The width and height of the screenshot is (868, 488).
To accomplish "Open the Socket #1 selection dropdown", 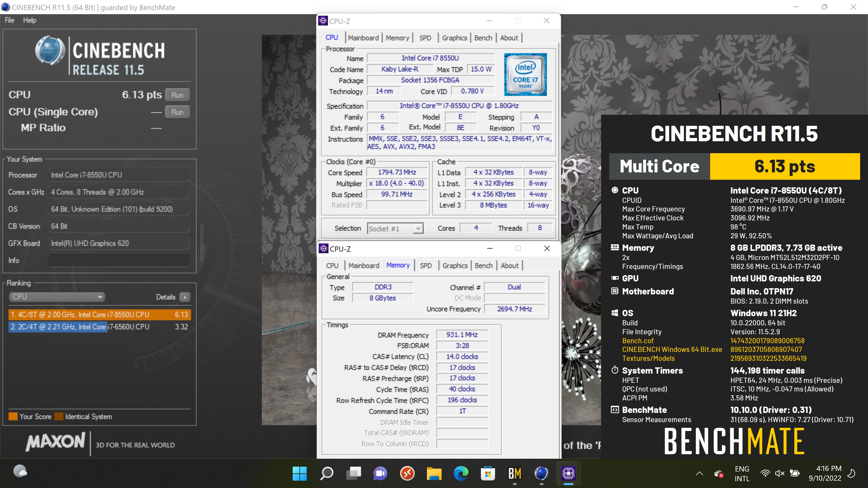I will [x=395, y=229].
